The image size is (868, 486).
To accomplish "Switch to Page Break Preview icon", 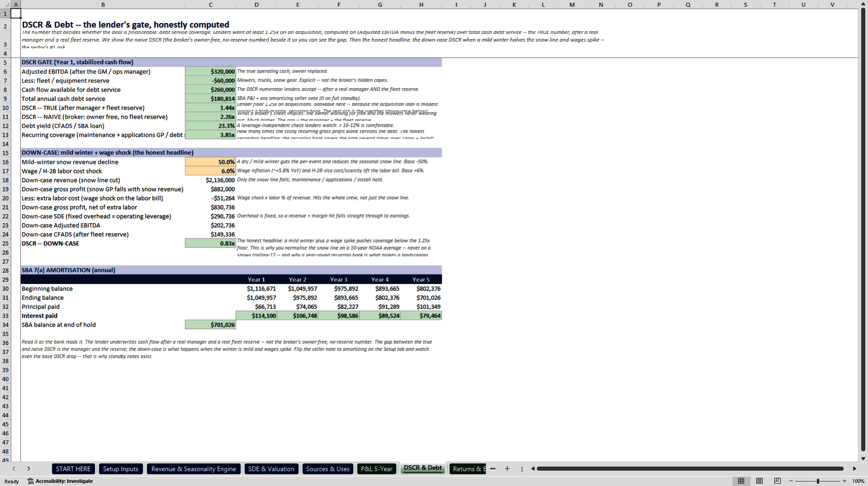I will (x=778, y=481).
